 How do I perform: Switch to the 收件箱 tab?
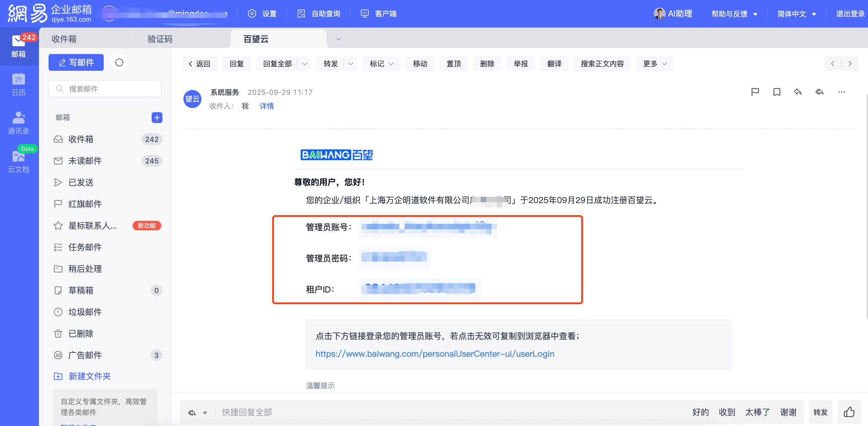coord(64,39)
